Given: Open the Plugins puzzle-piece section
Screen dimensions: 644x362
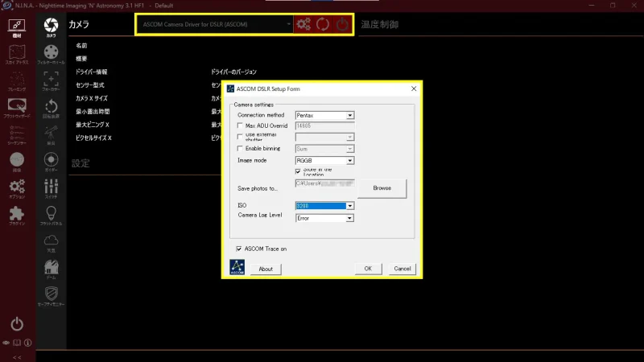Looking at the screenshot, I should coord(16,216).
